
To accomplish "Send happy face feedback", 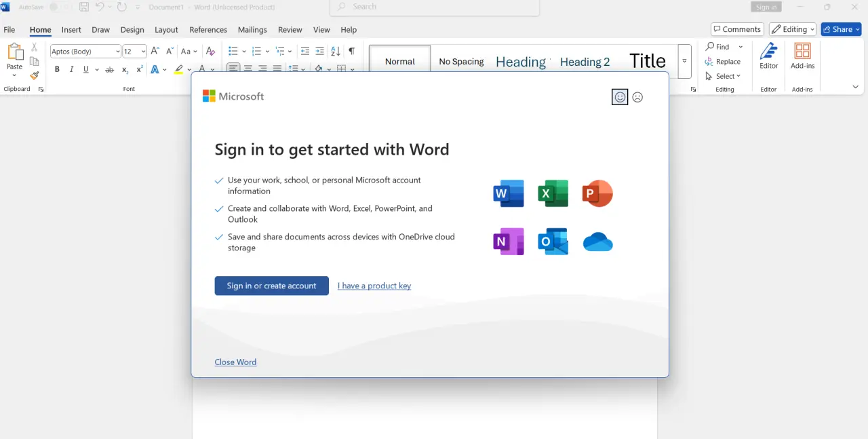I will point(620,97).
